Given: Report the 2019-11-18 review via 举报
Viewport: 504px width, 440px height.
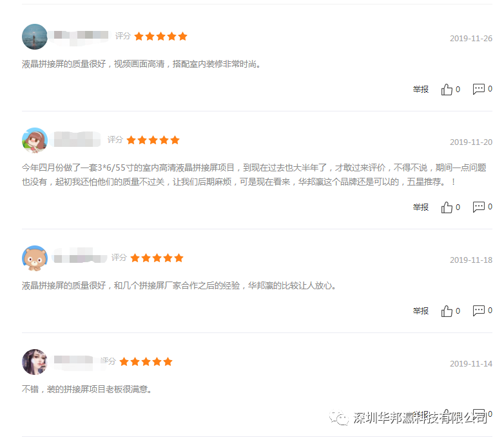Looking at the screenshot, I should 421,311.
